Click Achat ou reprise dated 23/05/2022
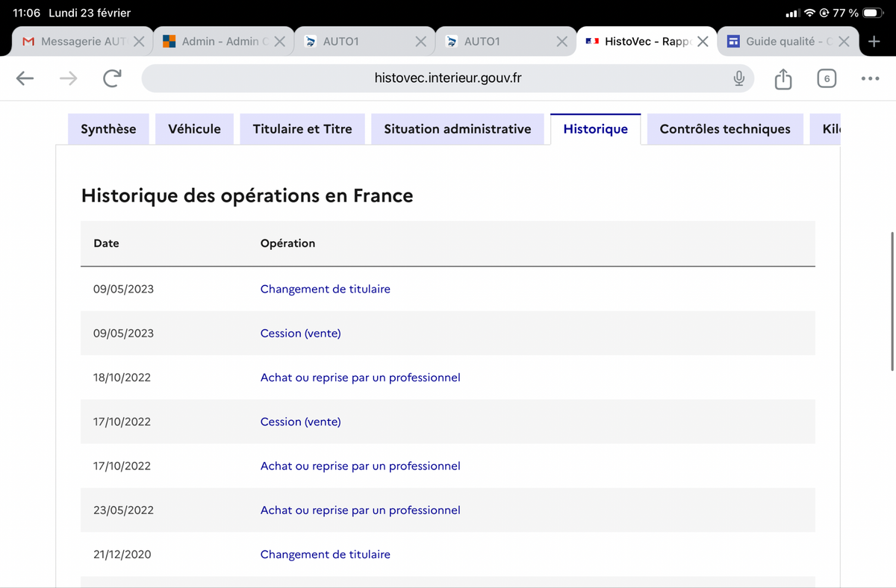The height and width of the screenshot is (588, 896). (x=360, y=510)
